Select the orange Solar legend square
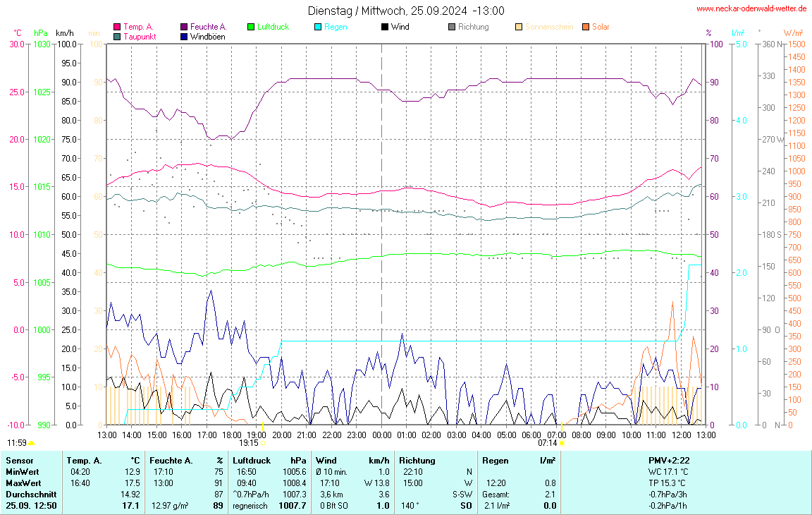The width and height of the screenshot is (812, 515). coord(586,28)
